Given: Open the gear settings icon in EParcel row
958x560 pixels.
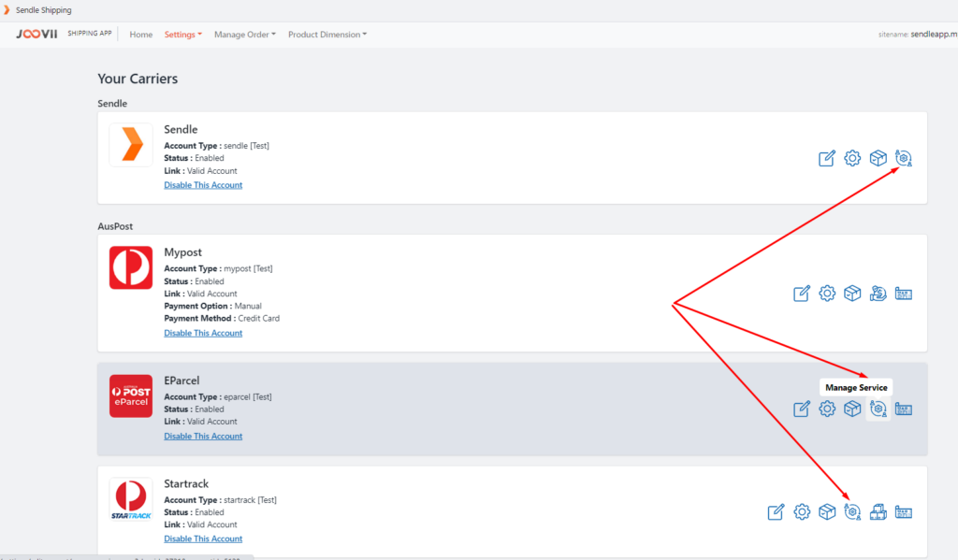Looking at the screenshot, I should [x=827, y=409].
